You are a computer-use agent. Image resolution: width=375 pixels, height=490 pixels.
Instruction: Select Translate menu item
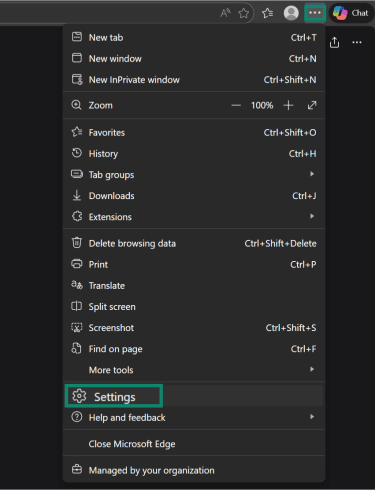point(194,286)
